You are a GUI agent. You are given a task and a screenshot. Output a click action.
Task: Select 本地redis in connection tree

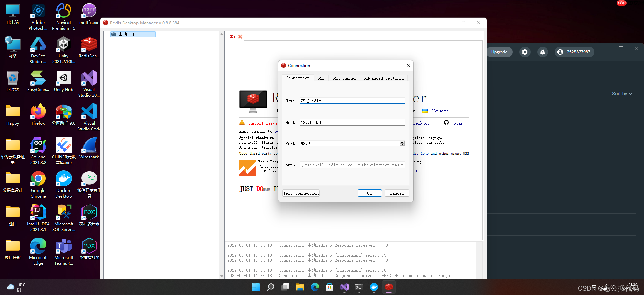click(x=133, y=34)
